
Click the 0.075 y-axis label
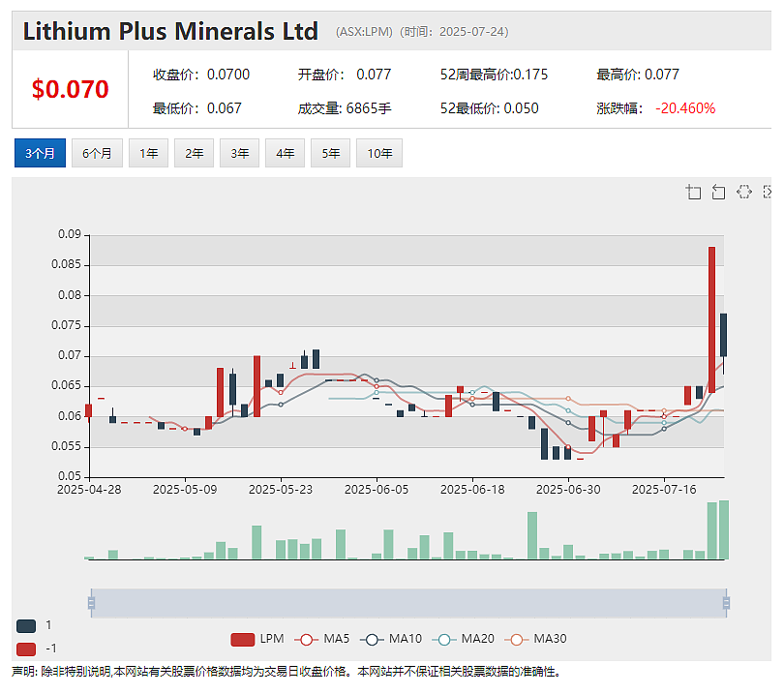67,325
